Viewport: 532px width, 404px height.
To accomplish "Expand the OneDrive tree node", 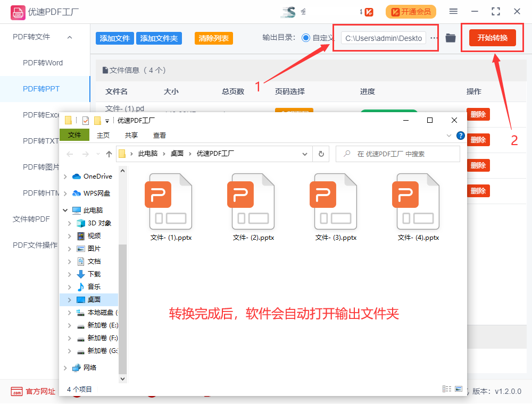I will [65, 176].
